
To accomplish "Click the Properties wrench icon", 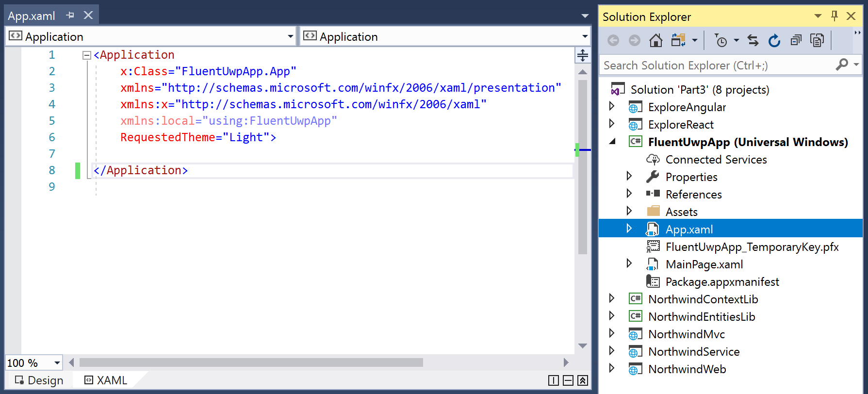I will [653, 177].
